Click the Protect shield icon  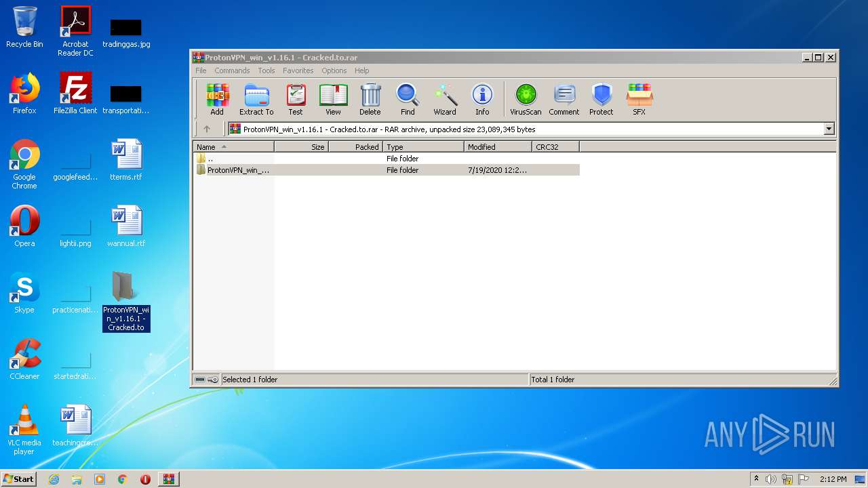click(x=601, y=100)
